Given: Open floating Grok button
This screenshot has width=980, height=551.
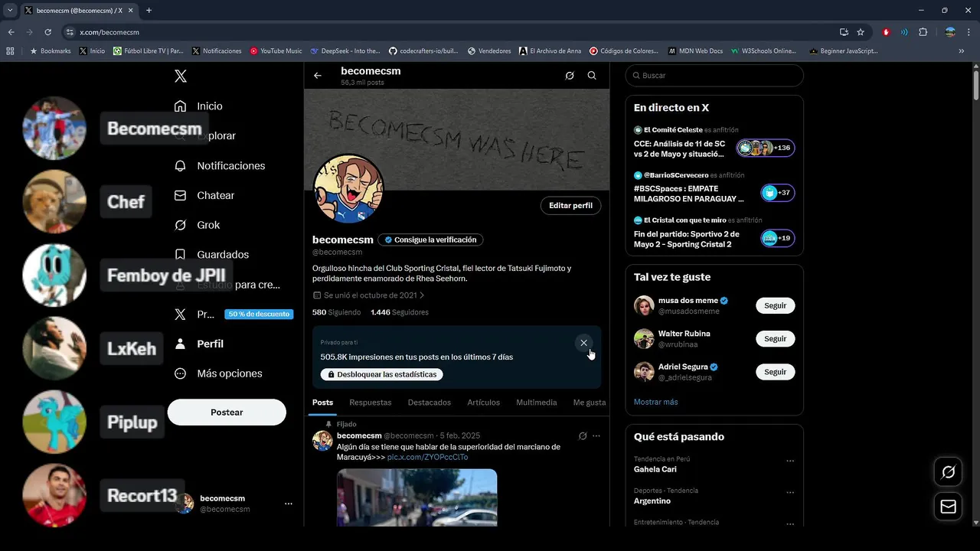Looking at the screenshot, I should pos(948,472).
